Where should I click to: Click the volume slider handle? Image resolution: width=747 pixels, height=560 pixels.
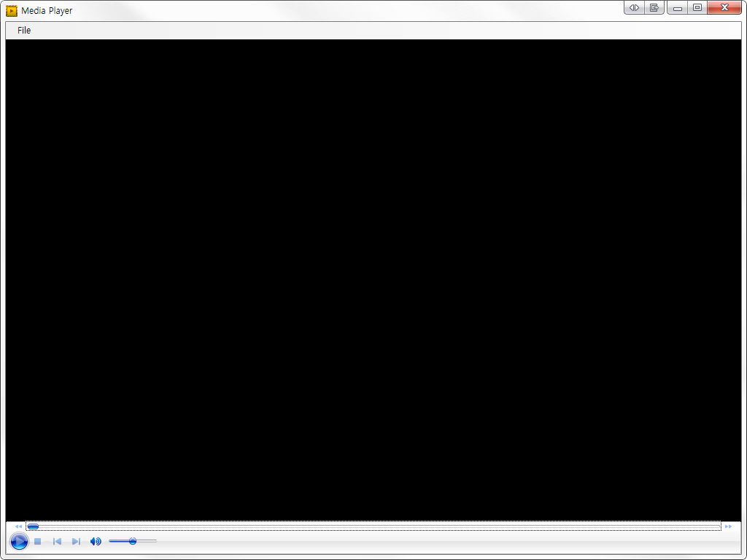(133, 541)
